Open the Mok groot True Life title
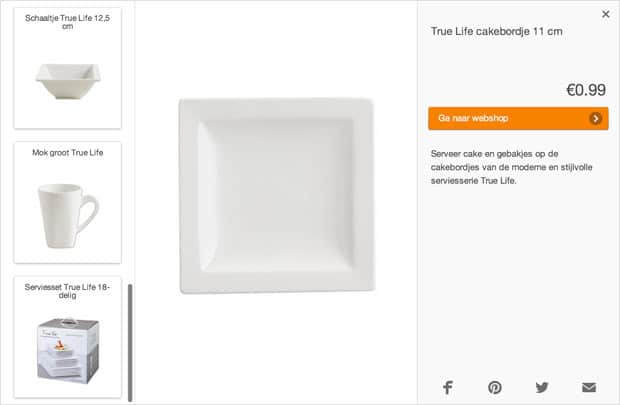Viewport: 620px width, 405px height. click(67, 152)
